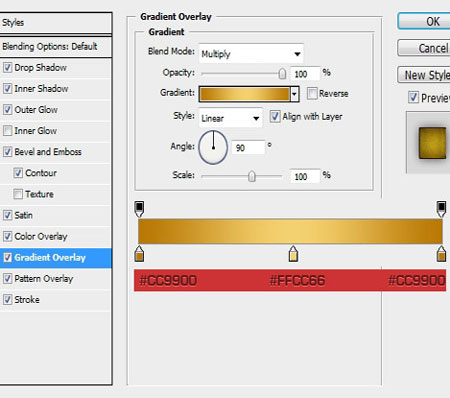Click the large gradient editor bar
The image size is (450, 398).
(x=290, y=231)
